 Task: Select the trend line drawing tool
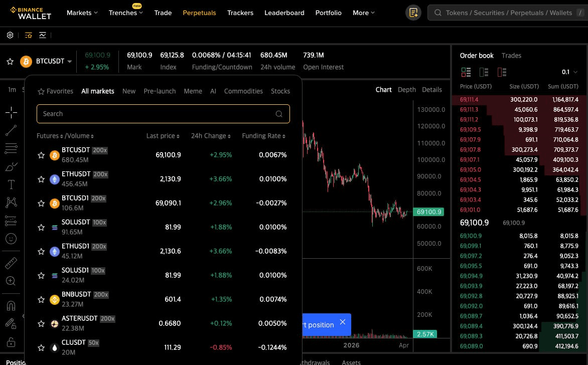(11, 131)
